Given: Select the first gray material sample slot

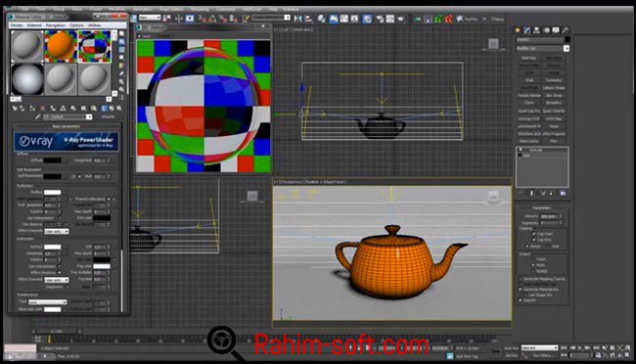Looking at the screenshot, I should coord(26,46).
